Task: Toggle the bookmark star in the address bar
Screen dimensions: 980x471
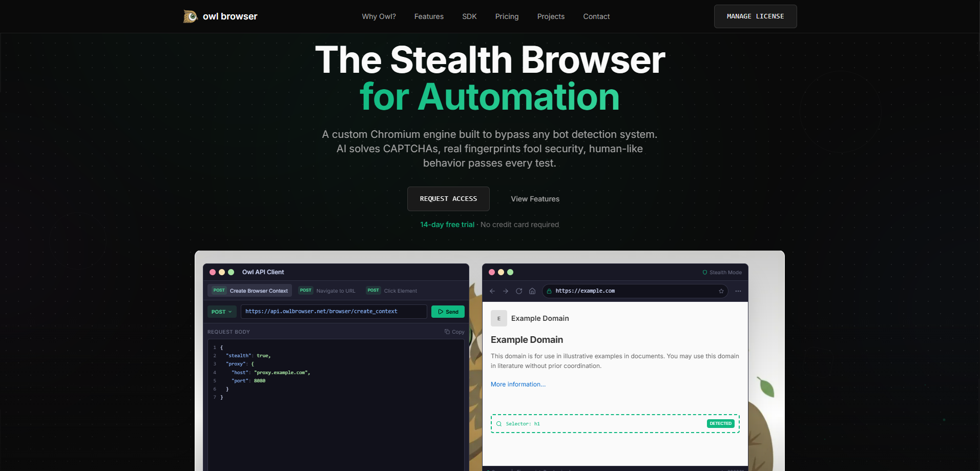Action: pos(721,291)
